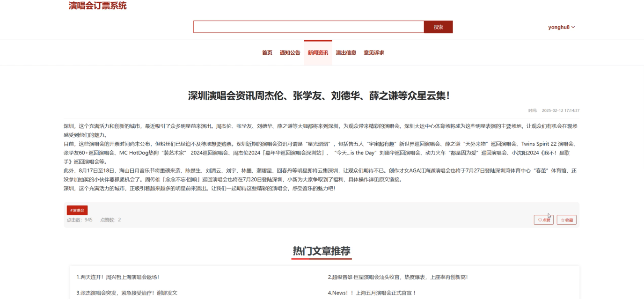Viewport: 644px width, 308px height.
Task: Open the yonghu8 user dropdown
Action: tap(562, 27)
